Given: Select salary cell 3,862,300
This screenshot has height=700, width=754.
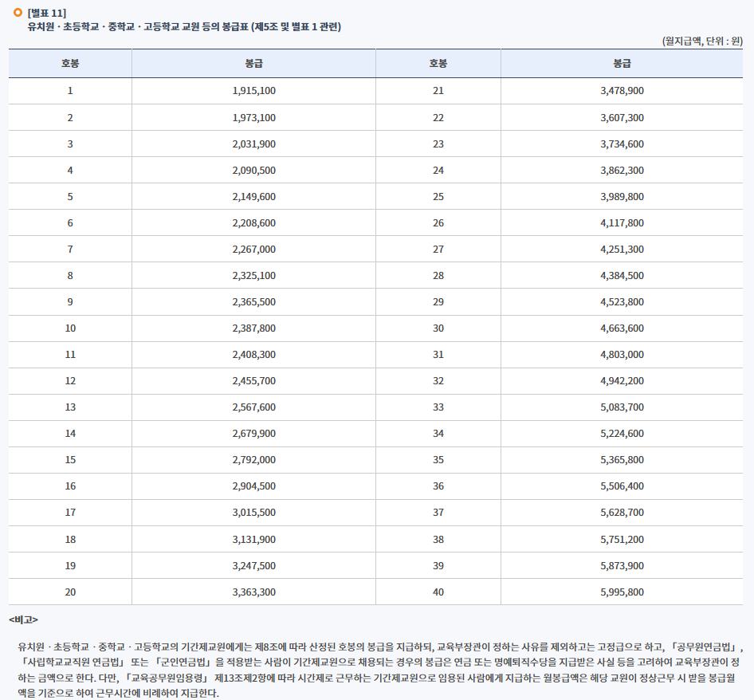Looking at the screenshot, I should (x=622, y=171).
